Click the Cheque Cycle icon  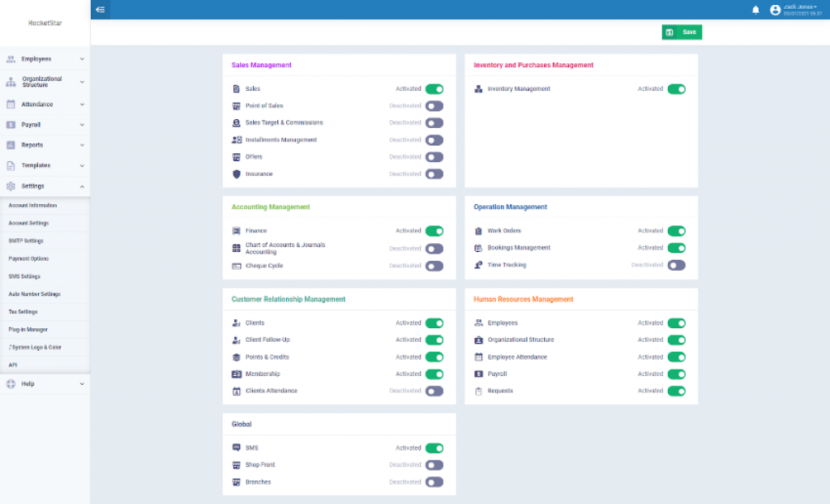point(237,266)
